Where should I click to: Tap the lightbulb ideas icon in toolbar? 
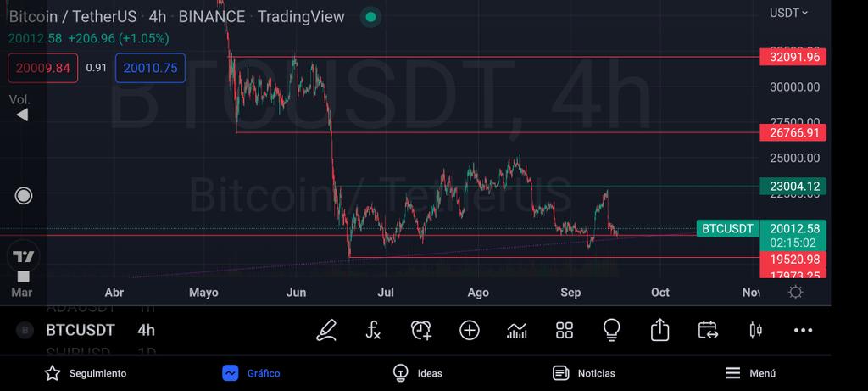[x=611, y=330]
